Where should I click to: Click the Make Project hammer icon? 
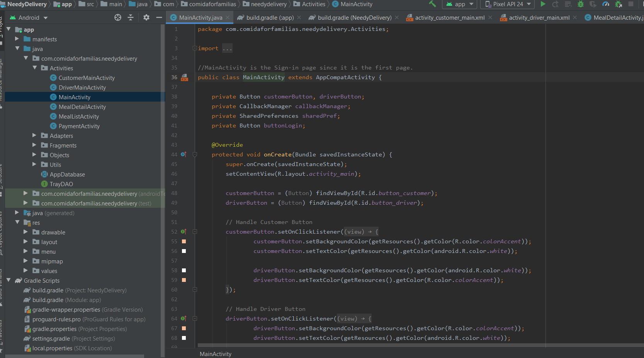click(x=432, y=4)
